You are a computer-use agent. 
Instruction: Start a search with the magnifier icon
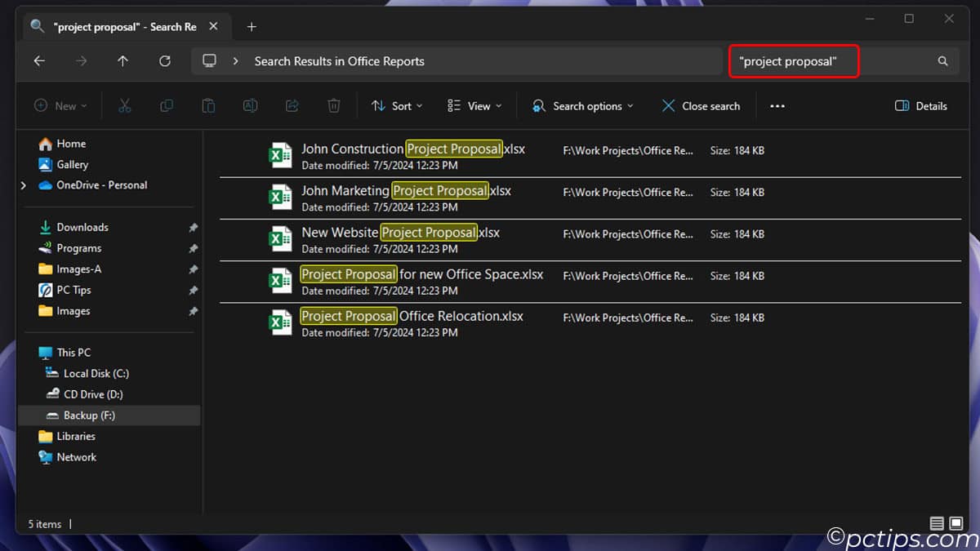[x=942, y=60]
